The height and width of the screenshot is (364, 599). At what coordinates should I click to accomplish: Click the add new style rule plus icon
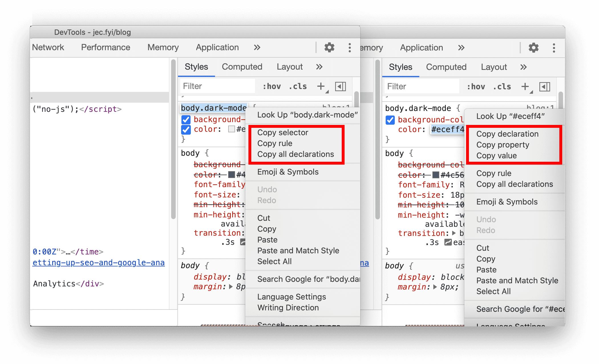pyautogui.click(x=321, y=86)
